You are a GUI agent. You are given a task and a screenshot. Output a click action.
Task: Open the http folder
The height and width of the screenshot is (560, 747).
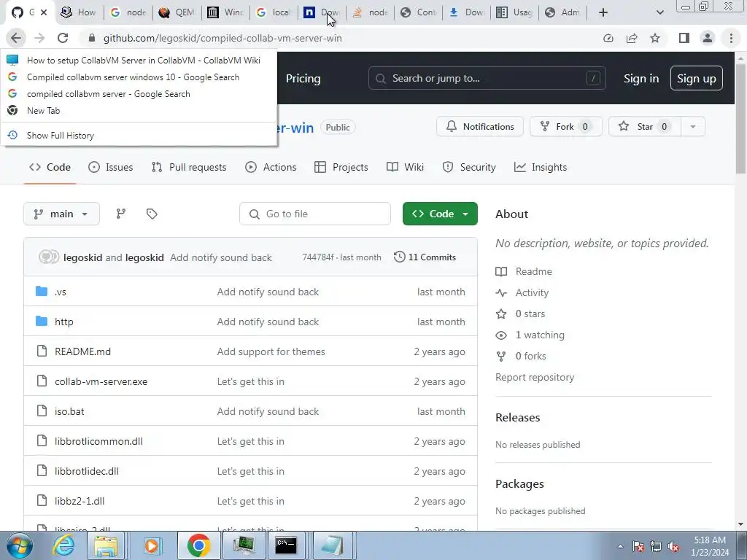64,322
